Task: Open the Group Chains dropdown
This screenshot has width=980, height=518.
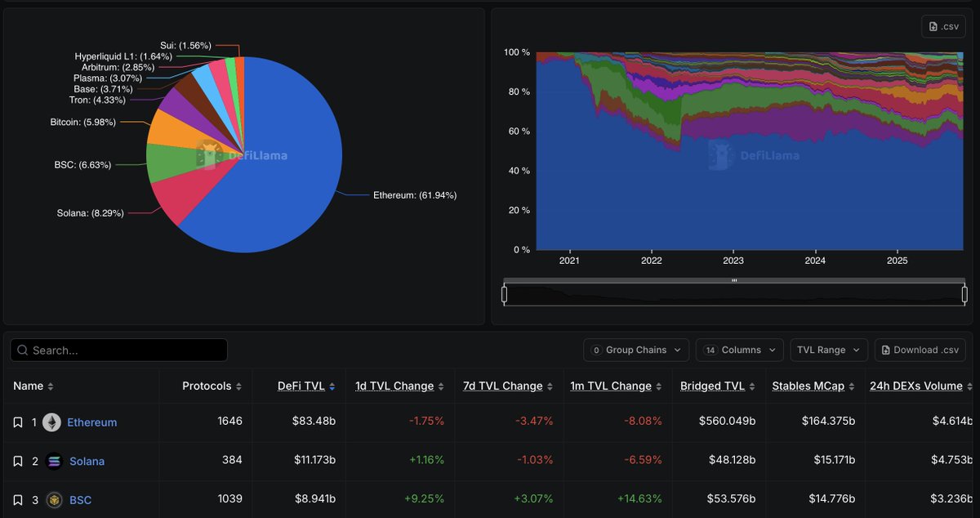Action: (636, 350)
